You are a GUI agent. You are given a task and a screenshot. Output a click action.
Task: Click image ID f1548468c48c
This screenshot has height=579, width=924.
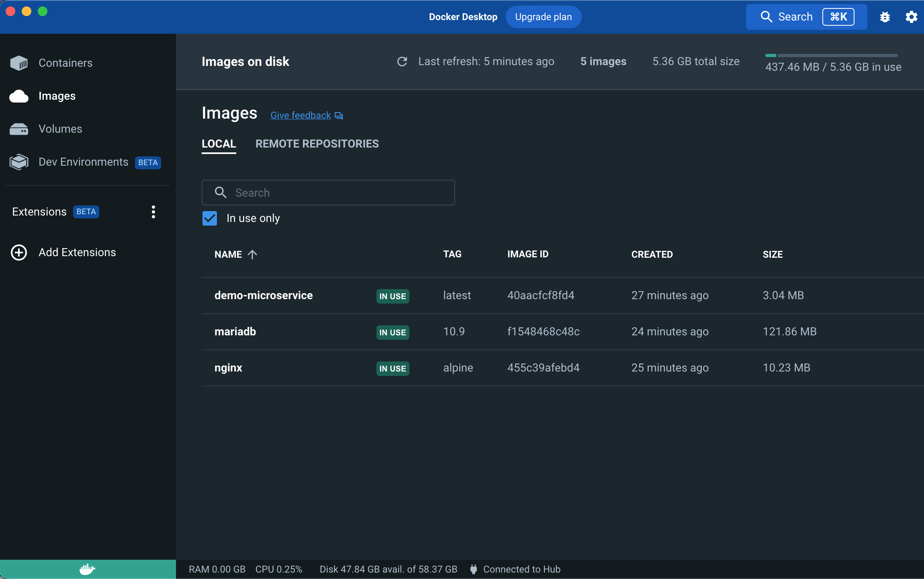tap(544, 332)
